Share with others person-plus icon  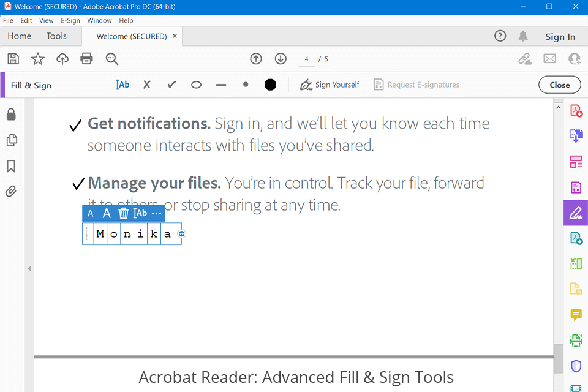575,59
